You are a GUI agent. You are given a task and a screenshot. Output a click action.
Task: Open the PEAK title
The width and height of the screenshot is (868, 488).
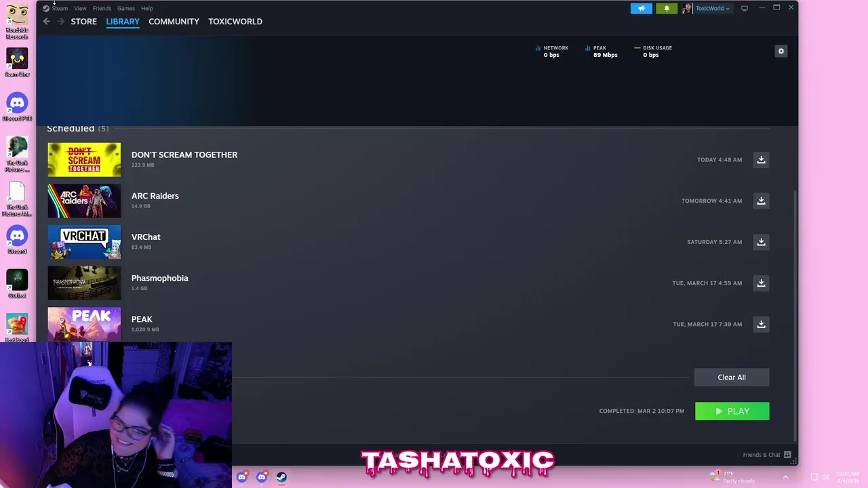pos(142,319)
